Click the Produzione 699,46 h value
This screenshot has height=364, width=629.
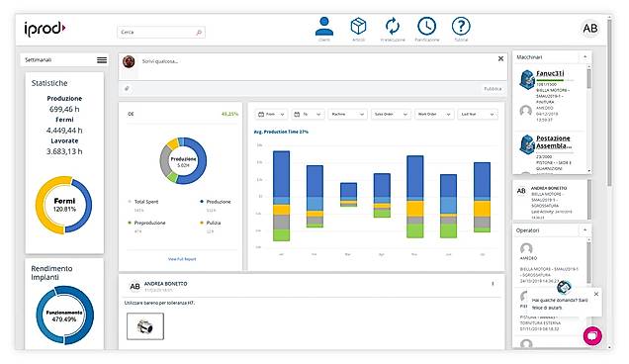coord(64,109)
